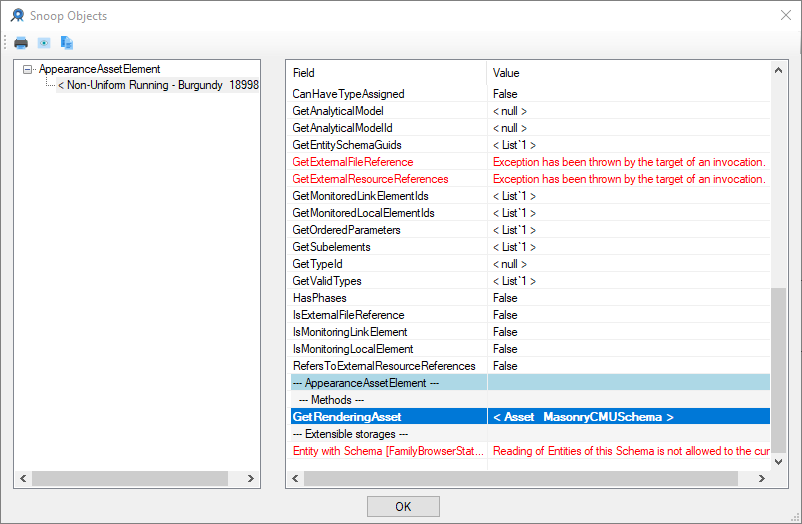Click the Snoop Objects window logo
This screenshot has height=524, width=802.
(17, 16)
